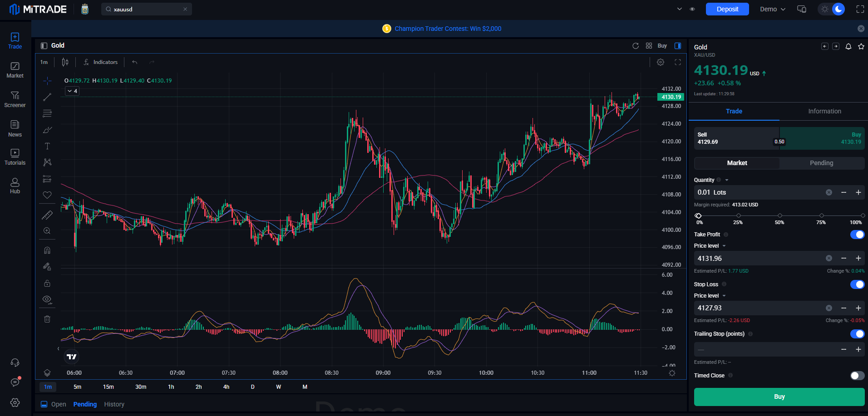This screenshot has height=416, width=868.
Task: Open the News section in sidebar
Action: [x=15, y=129]
